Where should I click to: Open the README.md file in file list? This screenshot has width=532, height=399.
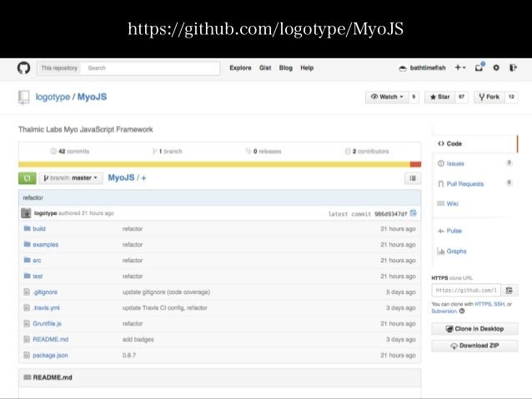pyautogui.click(x=51, y=339)
